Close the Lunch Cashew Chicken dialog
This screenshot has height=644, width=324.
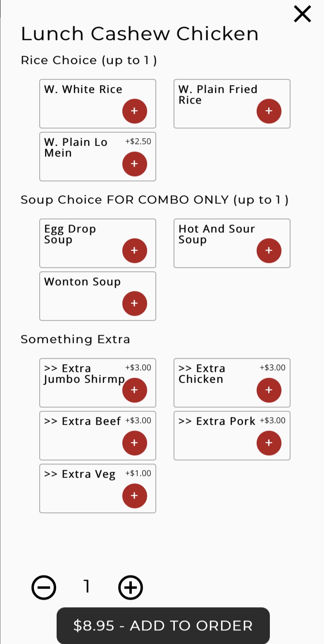click(x=302, y=14)
